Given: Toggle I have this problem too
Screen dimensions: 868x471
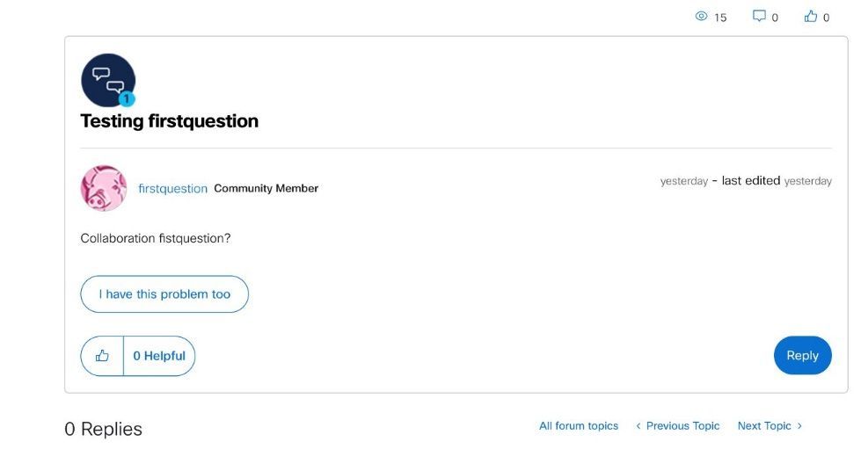Looking at the screenshot, I should (x=164, y=294).
